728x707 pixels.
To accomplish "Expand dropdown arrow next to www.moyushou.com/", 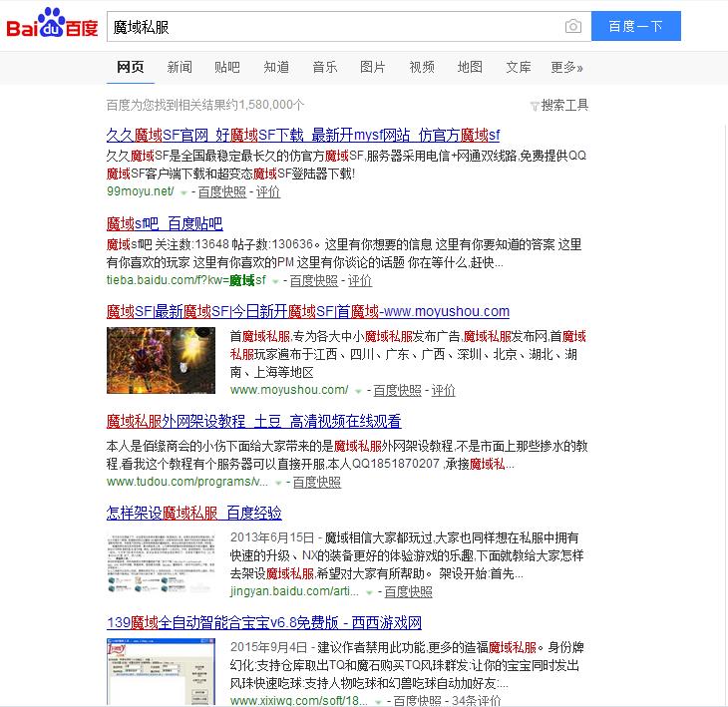I will 358,391.
